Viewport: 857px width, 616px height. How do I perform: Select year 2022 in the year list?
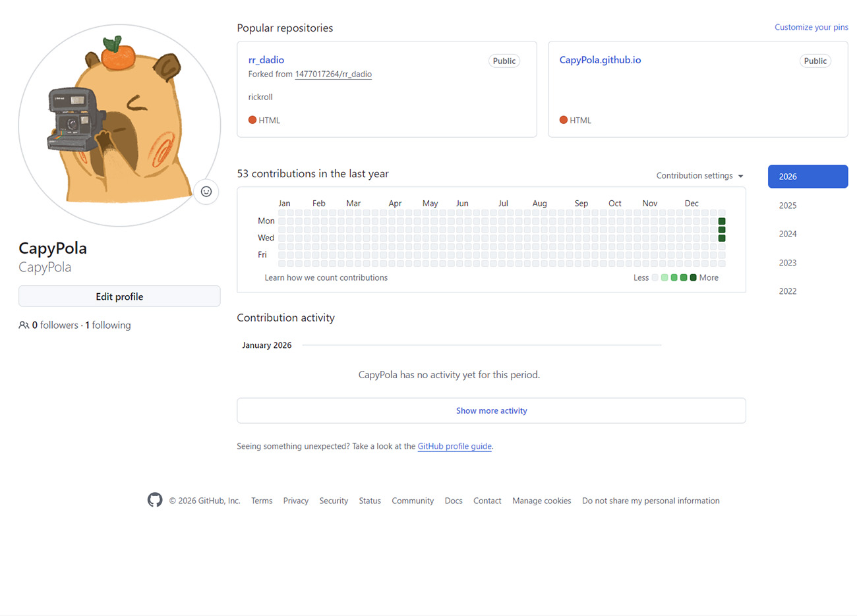tap(788, 291)
